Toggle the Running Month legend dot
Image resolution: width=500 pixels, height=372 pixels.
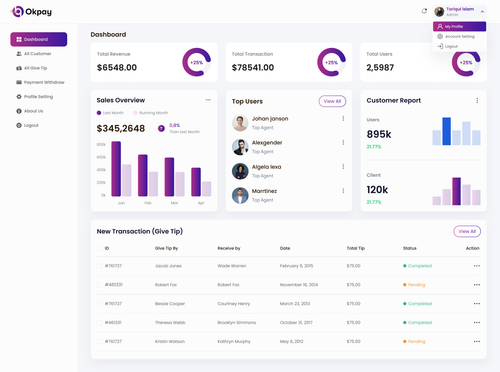click(x=135, y=113)
